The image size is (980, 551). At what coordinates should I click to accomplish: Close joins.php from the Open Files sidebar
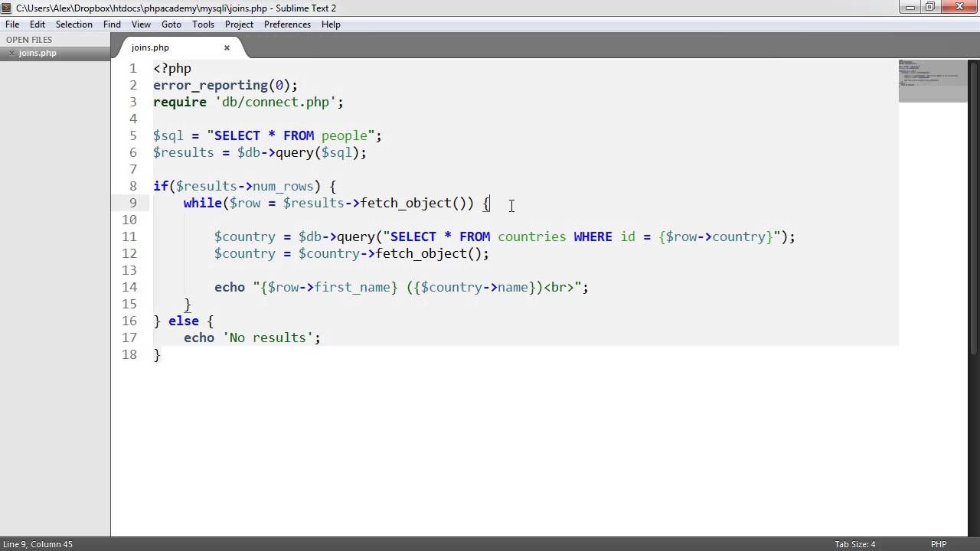coord(11,54)
